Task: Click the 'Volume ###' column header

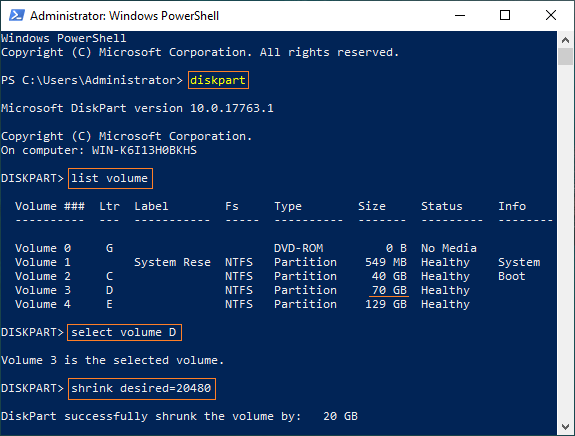Action: pyautogui.click(x=50, y=206)
